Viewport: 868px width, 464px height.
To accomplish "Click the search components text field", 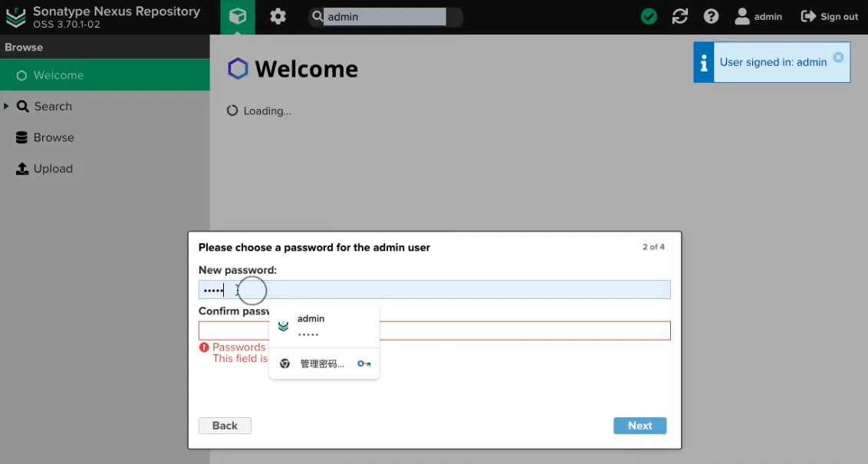I will pos(385,17).
